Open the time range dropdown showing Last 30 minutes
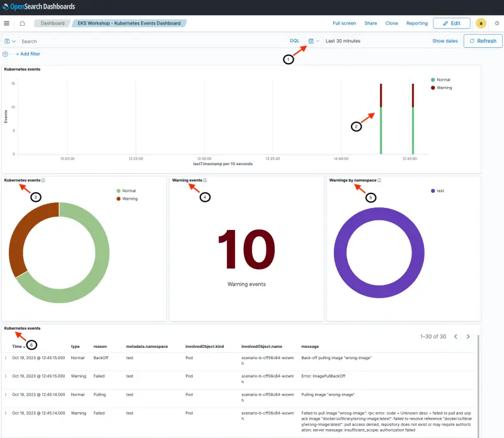Viewport: 504px width, 438px height. pyautogui.click(x=343, y=40)
